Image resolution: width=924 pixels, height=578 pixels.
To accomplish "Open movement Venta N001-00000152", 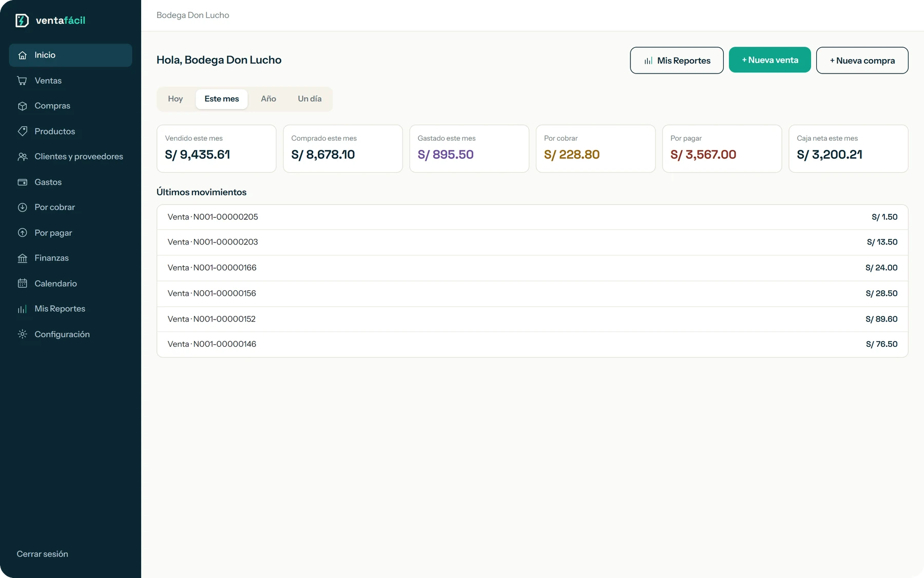I will point(532,319).
